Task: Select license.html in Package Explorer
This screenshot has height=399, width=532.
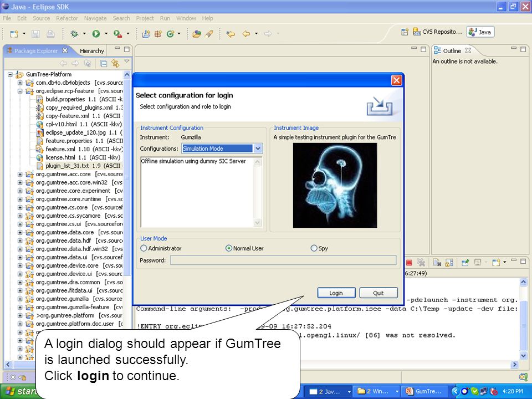Action: coord(79,157)
